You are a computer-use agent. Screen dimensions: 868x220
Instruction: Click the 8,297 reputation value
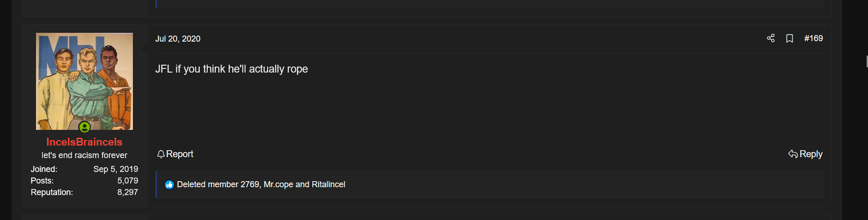tap(128, 192)
